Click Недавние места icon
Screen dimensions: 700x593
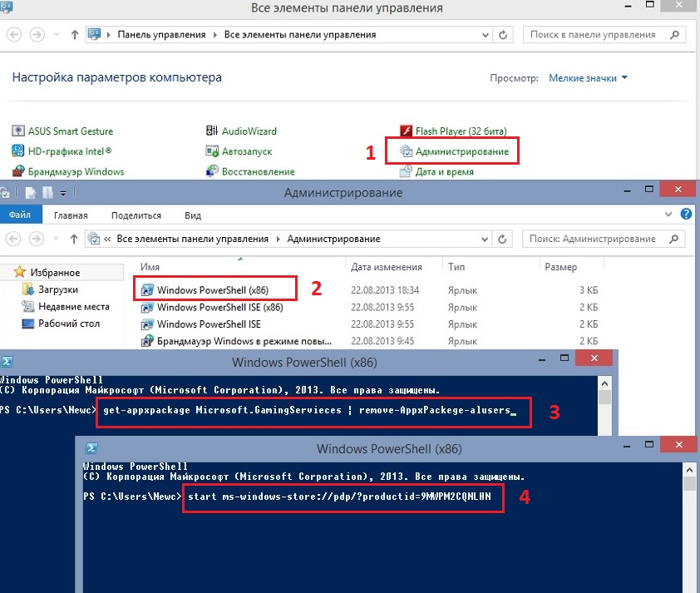point(27,306)
